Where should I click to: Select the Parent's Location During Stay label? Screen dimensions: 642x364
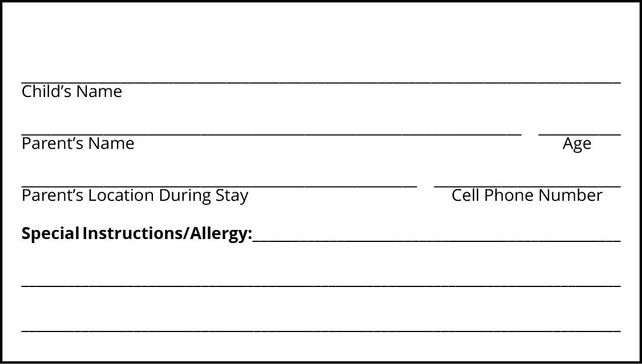(x=135, y=196)
